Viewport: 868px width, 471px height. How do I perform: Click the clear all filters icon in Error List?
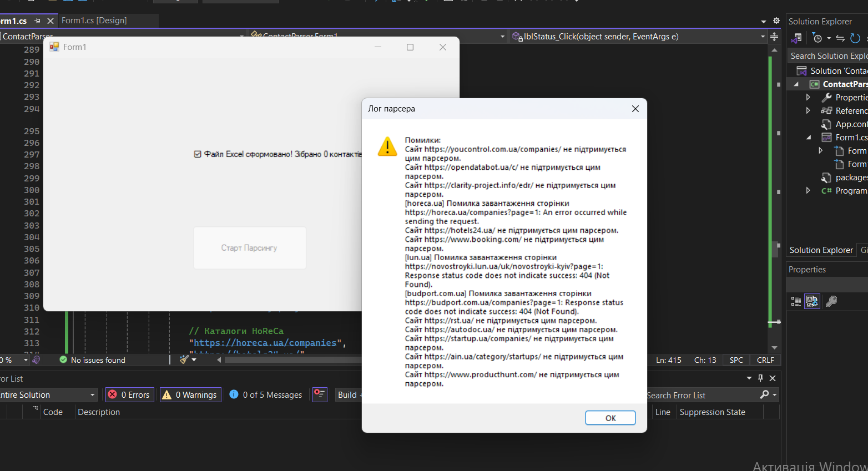point(320,394)
